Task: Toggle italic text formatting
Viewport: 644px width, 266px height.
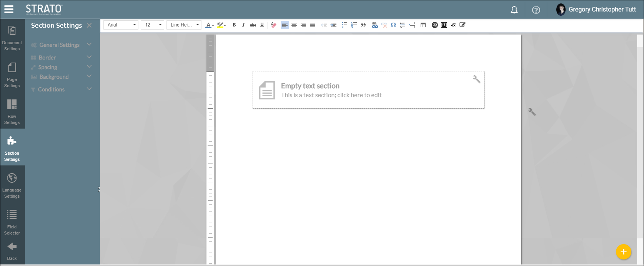Action: (243, 25)
